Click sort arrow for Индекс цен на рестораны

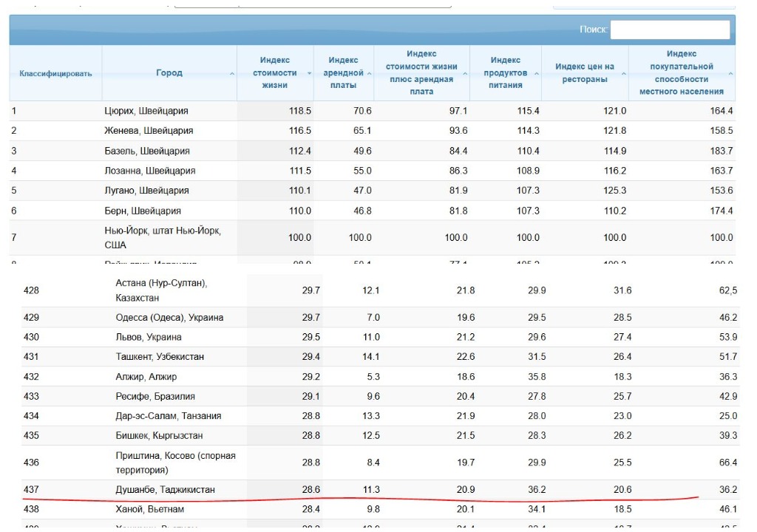(x=623, y=74)
